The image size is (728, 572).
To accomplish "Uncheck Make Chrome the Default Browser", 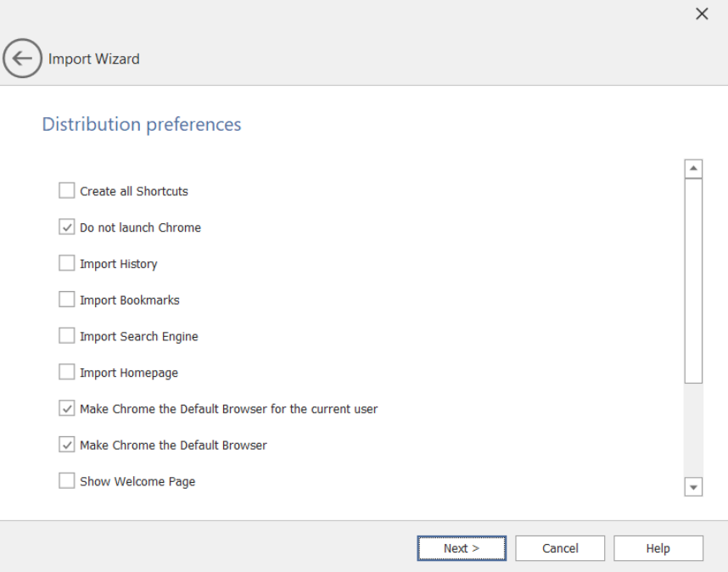I will [x=66, y=445].
